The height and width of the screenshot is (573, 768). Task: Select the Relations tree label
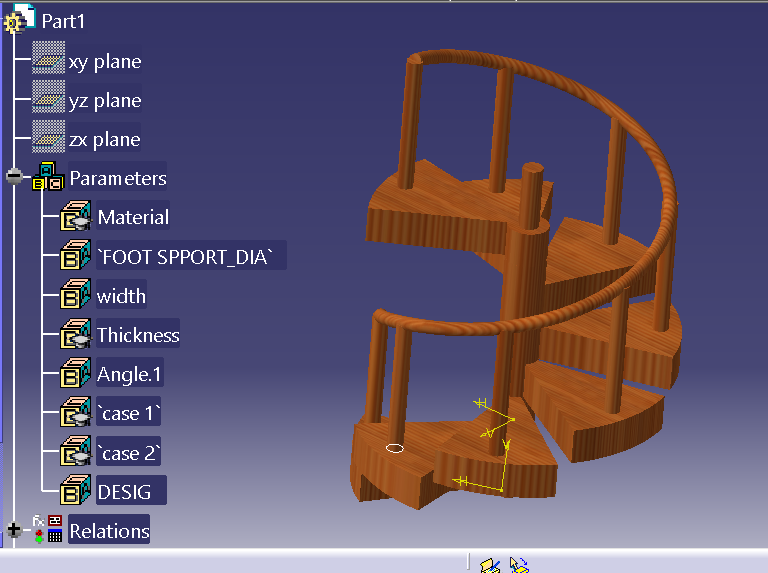pyautogui.click(x=109, y=531)
